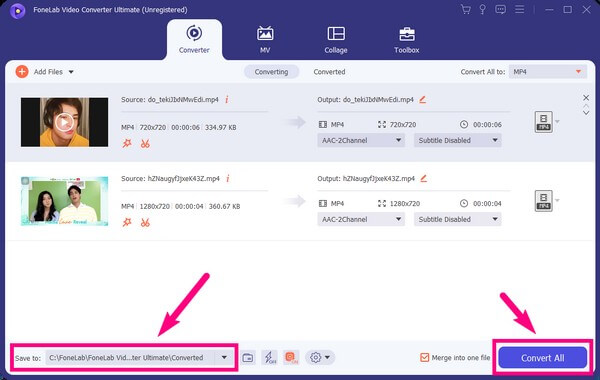
Task: Open the feedback chat icon
Action: click(x=500, y=10)
